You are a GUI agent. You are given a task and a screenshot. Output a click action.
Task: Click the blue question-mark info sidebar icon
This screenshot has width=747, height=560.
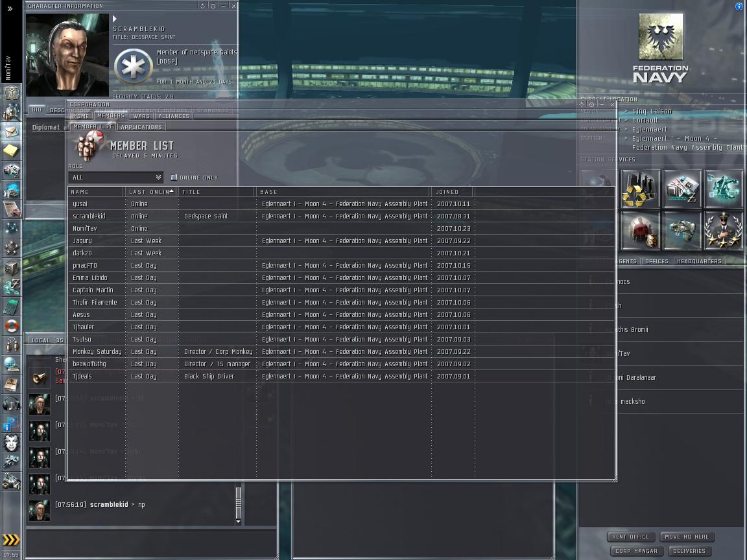[12, 423]
